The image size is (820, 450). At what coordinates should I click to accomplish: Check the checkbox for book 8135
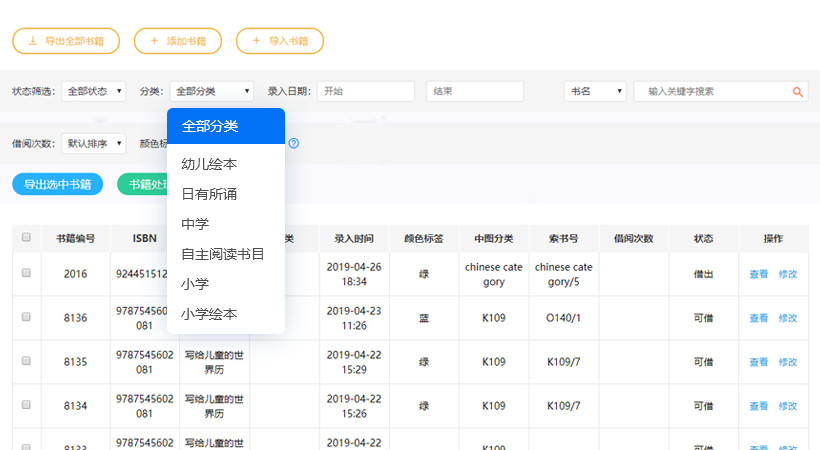click(x=26, y=361)
